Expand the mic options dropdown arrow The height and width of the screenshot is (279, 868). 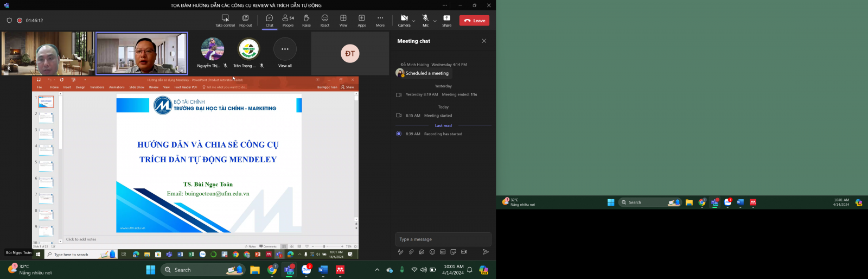435,21
